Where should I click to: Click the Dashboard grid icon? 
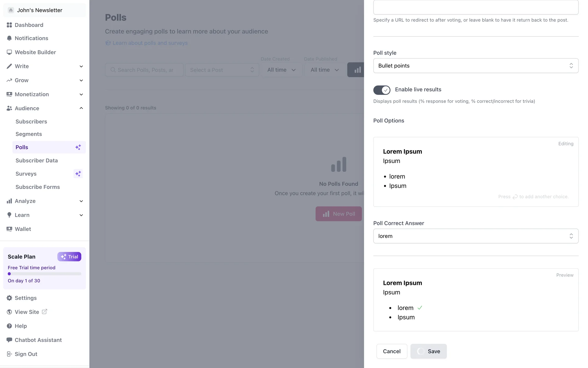click(9, 25)
